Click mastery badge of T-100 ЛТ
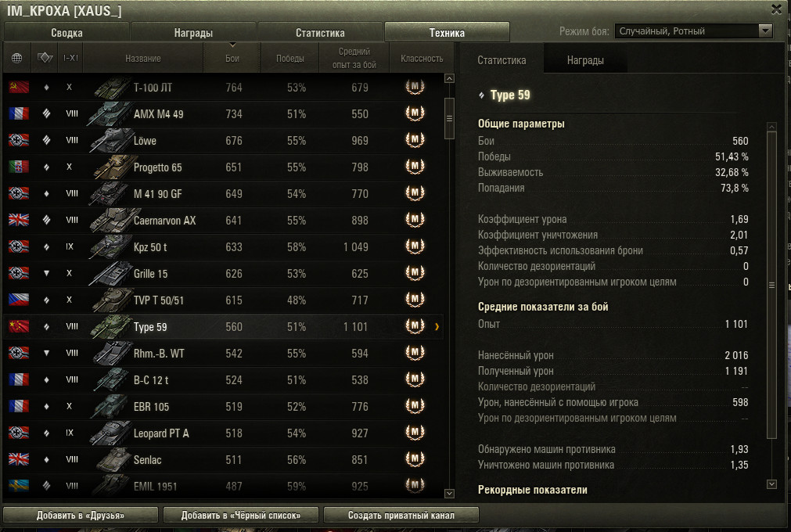This screenshot has height=532, width=791. (x=415, y=87)
